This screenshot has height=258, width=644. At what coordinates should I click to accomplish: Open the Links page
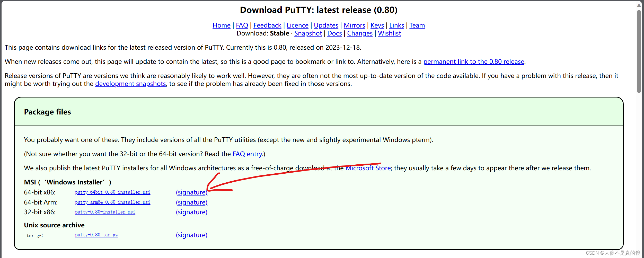click(396, 25)
